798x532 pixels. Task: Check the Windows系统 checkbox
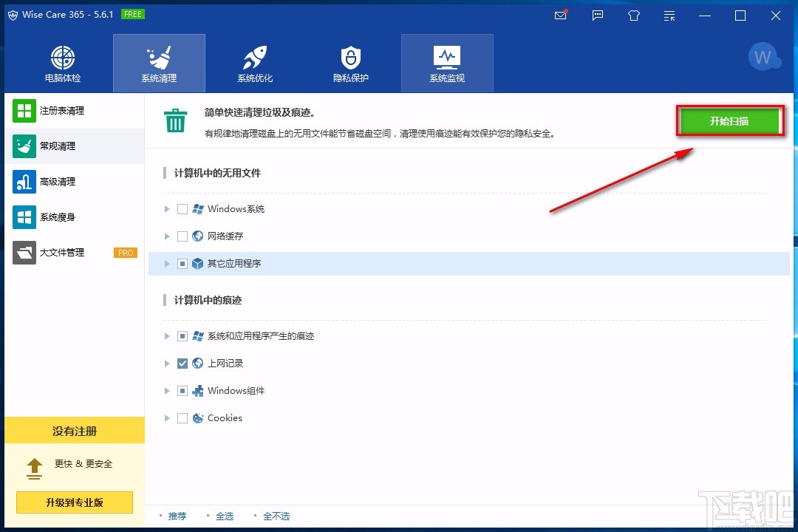[183, 209]
